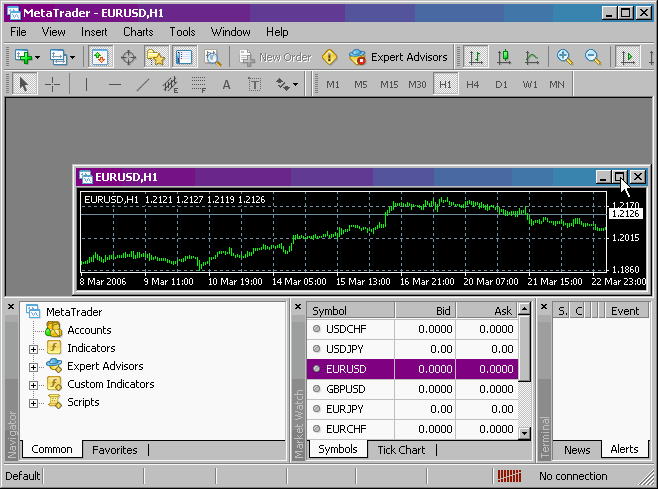Image resolution: width=658 pixels, height=489 pixels.
Task: Toggle the Terminal window toolbar icon
Action: click(x=184, y=57)
